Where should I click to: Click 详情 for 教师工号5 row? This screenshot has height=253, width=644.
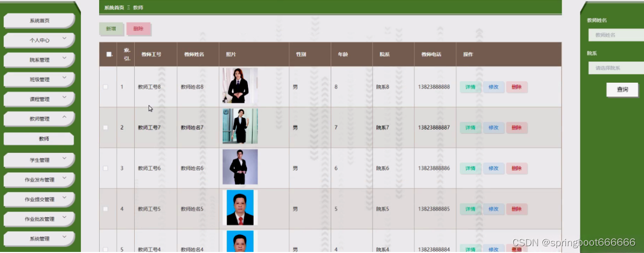pos(470,209)
